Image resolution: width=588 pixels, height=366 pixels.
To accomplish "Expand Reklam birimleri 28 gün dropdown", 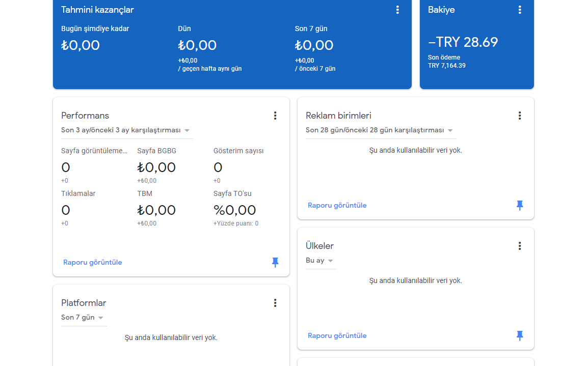I will (381, 130).
